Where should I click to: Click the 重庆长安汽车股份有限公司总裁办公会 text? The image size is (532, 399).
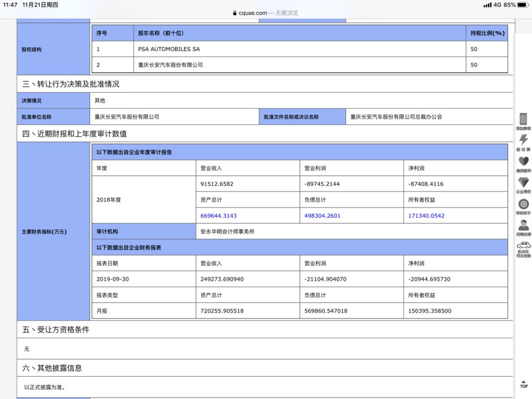pyautogui.click(x=396, y=117)
